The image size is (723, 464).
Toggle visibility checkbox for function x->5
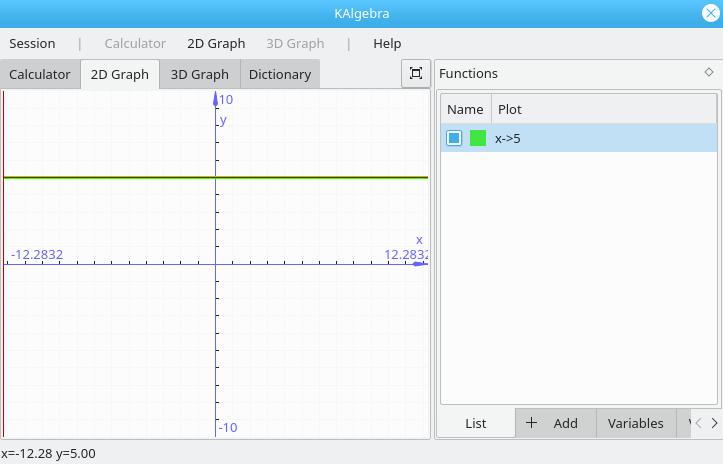pos(454,138)
